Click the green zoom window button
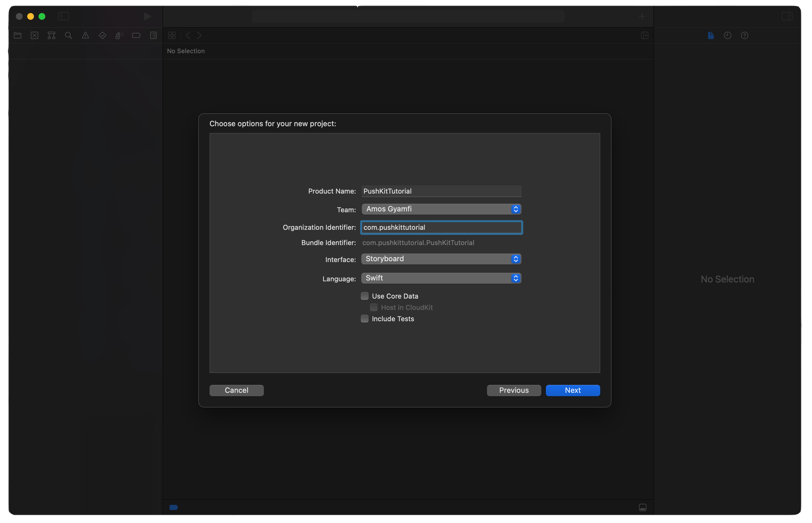Viewport: 812px width, 523px height. pos(42,16)
